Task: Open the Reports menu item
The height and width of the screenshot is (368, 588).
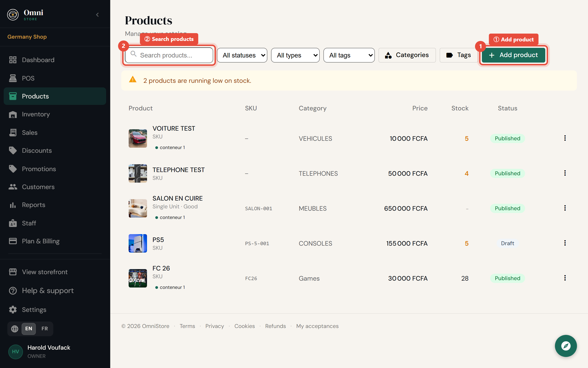Action: 55,205
